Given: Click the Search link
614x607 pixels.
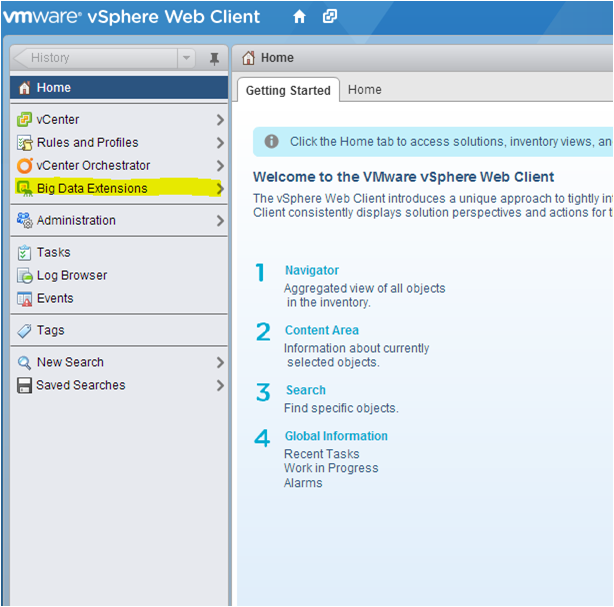Looking at the screenshot, I should 305,390.
